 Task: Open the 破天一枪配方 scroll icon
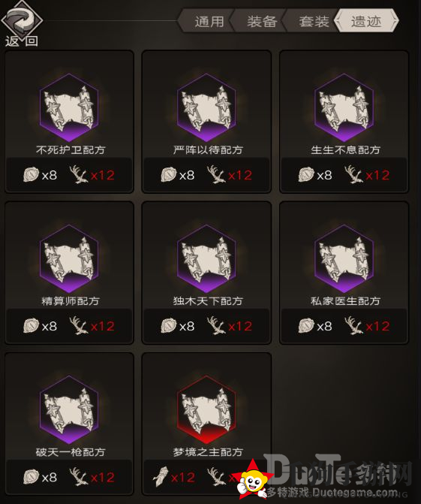pos(69,410)
